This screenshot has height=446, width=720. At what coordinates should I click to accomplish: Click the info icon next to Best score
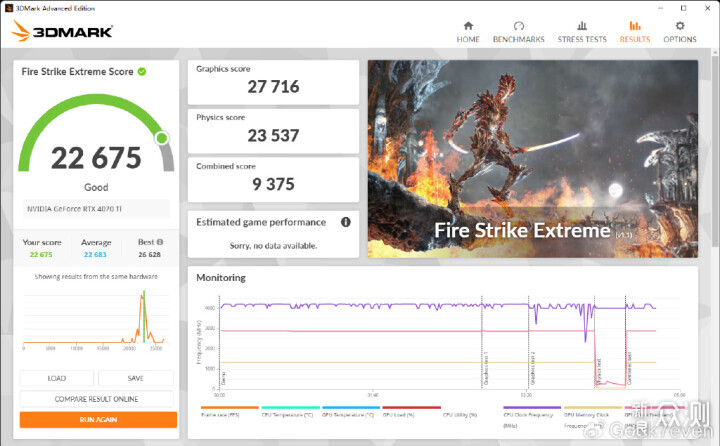pos(160,242)
